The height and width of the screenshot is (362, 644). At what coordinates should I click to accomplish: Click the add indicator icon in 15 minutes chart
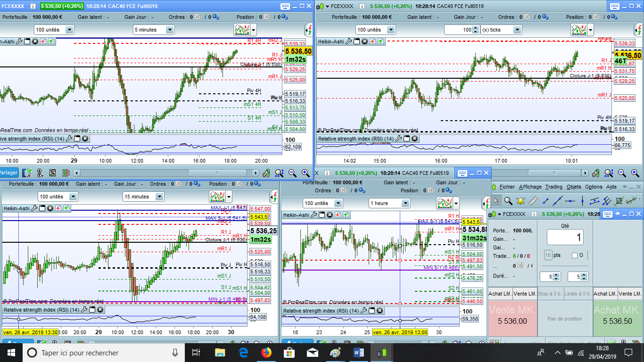pos(217,197)
